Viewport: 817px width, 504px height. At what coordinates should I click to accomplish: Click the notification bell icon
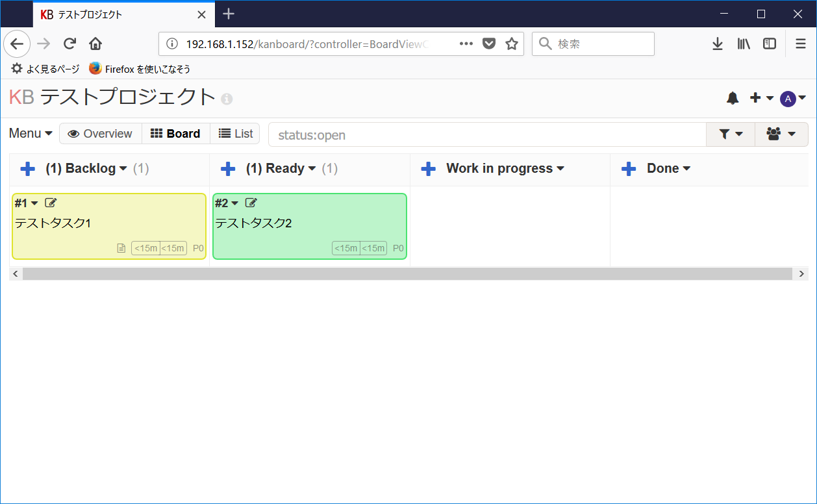[x=733, y=98]
